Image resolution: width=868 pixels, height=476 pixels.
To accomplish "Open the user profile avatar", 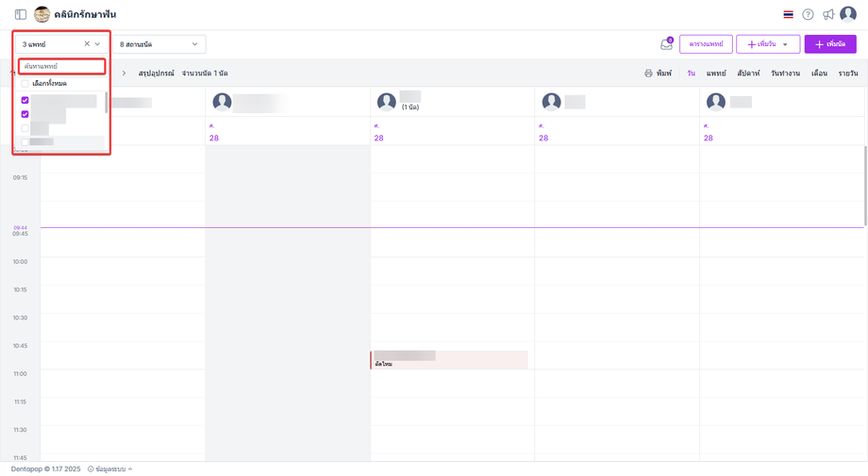I will [848, 14].
